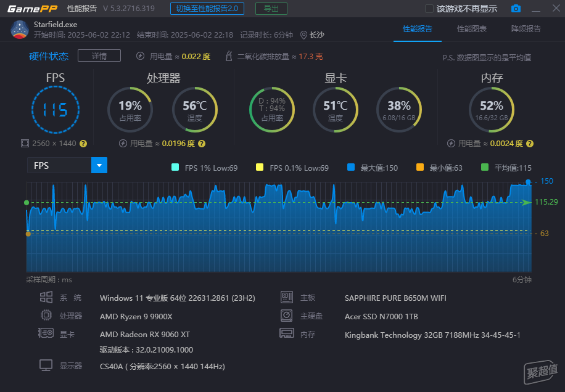
Task: Click the GPU 51℃ temperature gauge
Action: (336, 110)
